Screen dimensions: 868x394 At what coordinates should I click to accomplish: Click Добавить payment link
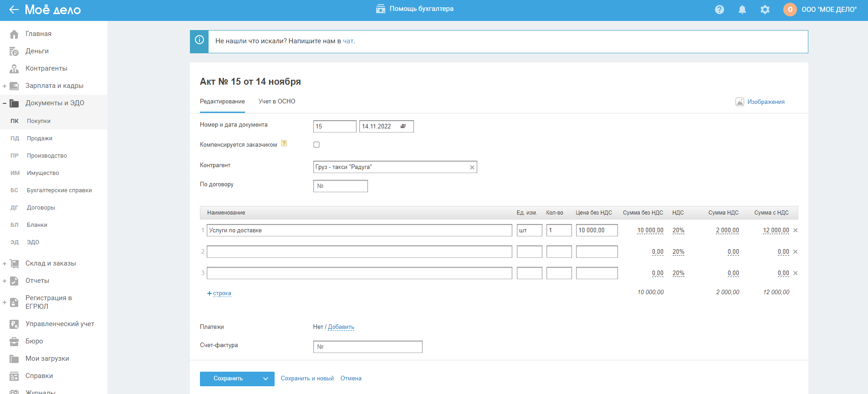pyautogui.click(x=341, y=327)
